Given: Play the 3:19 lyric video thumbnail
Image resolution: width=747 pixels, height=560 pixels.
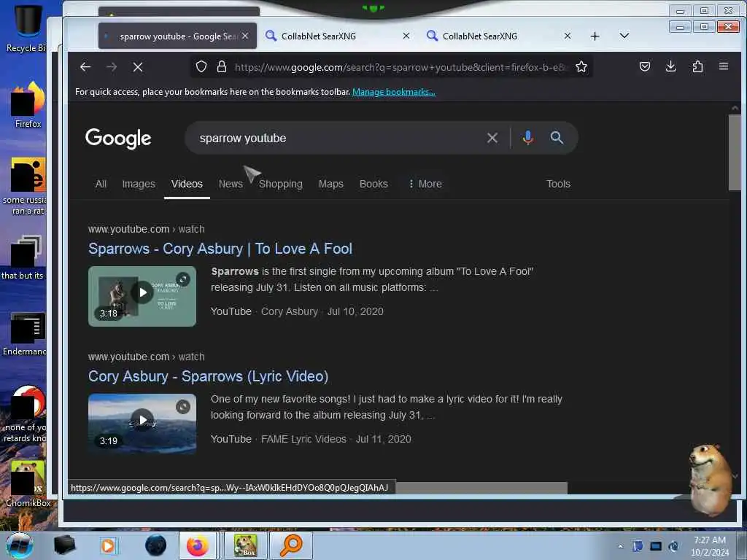Looking at the screenshot, I should pos(142,424).
